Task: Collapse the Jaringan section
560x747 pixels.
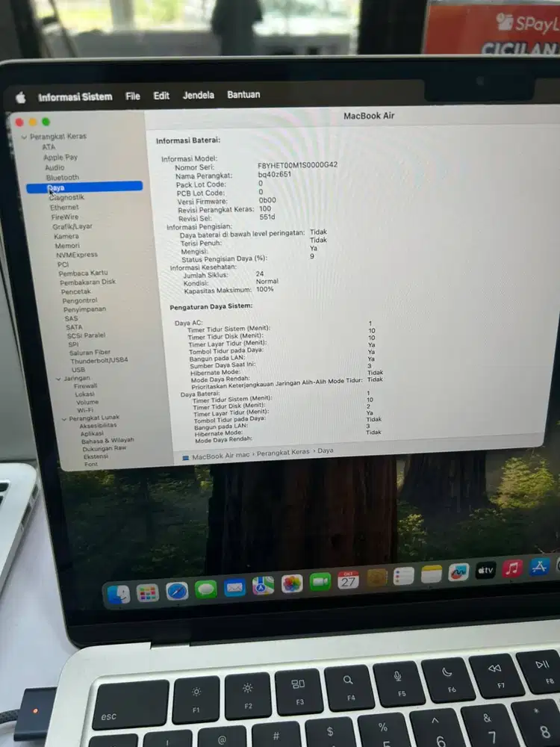Action: click(x=58, y=379)
